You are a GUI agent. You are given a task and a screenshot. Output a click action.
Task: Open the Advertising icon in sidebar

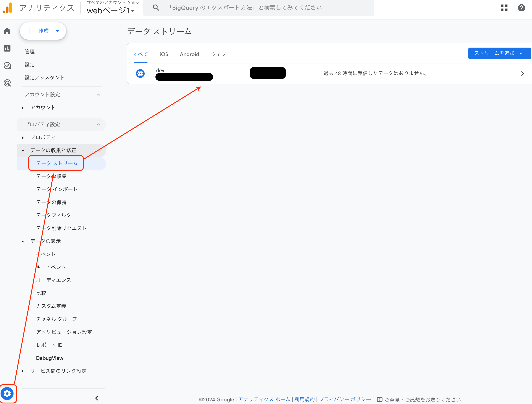click(7, 83)
